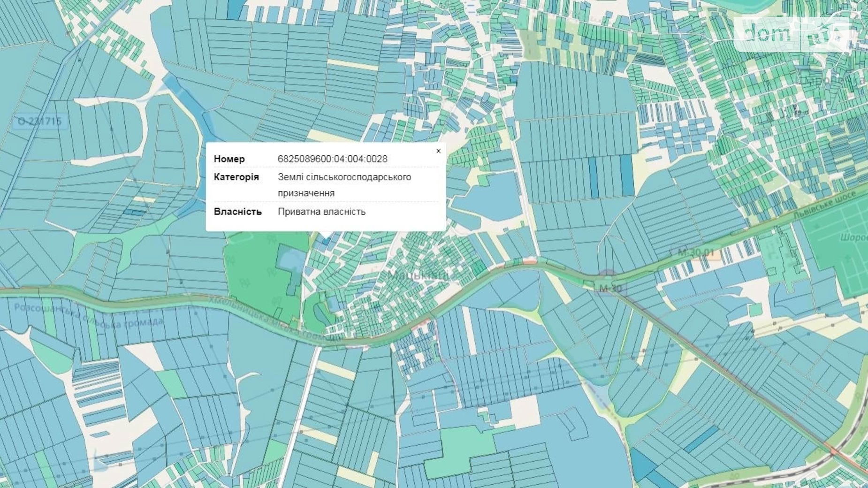Click 'Приватна власність' ownership value
The image size is (868, 488).
click(x=321, y=212)
